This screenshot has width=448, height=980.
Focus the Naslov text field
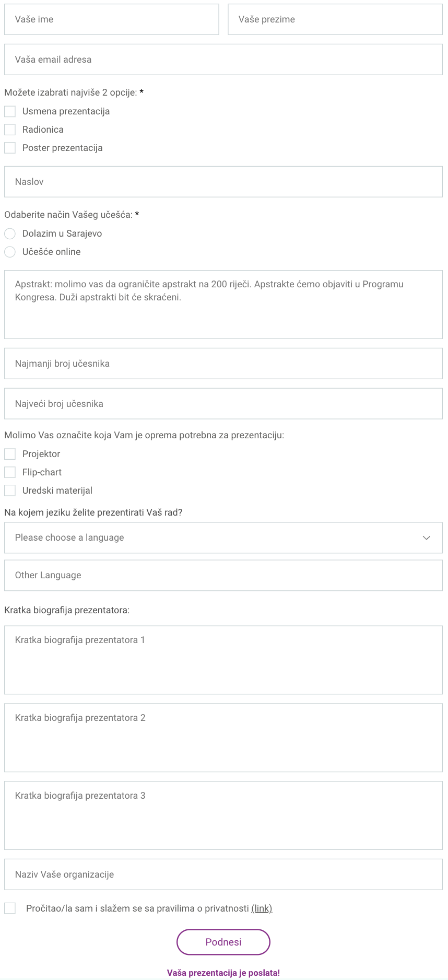(223, 182)
